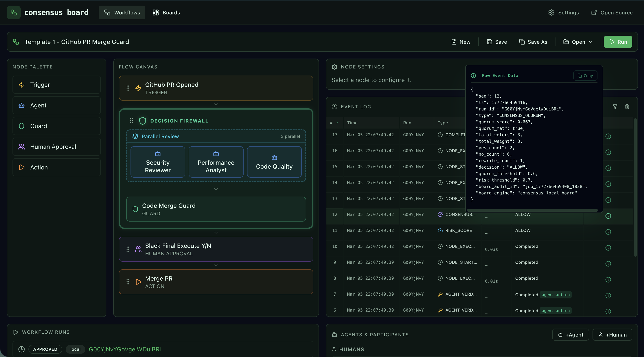Copy the raw event data
This screenshot has height=357, width=644.
[x=585, y=76]
